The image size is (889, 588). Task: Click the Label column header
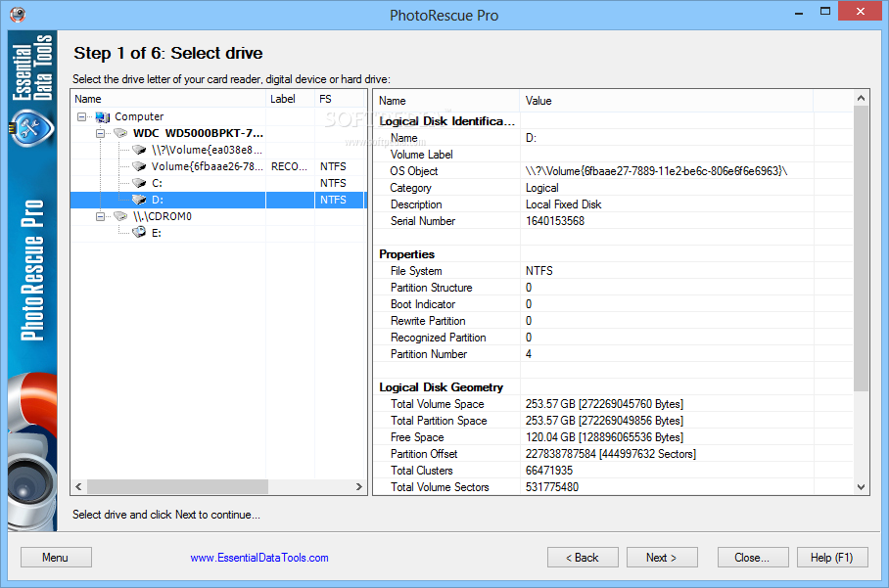click(x=290, y=99)
